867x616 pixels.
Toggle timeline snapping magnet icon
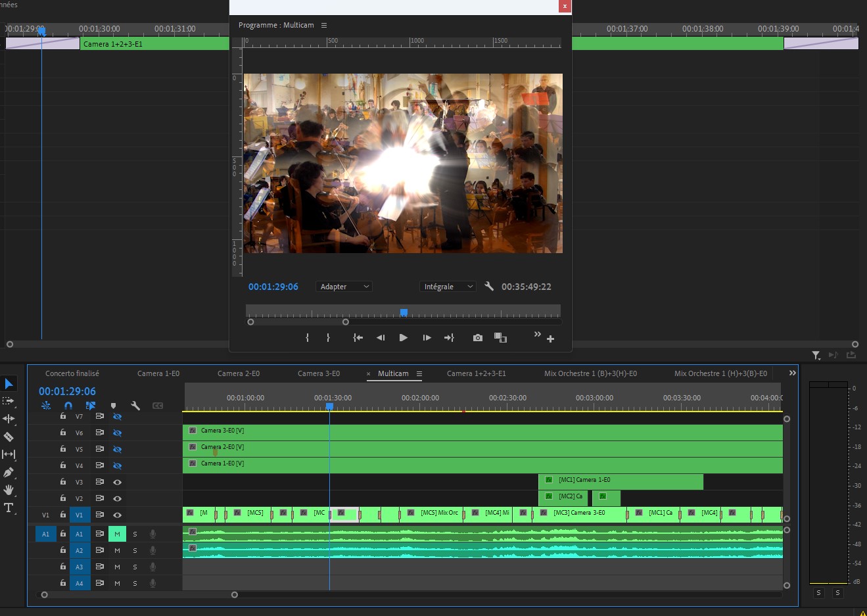point(68,406)
